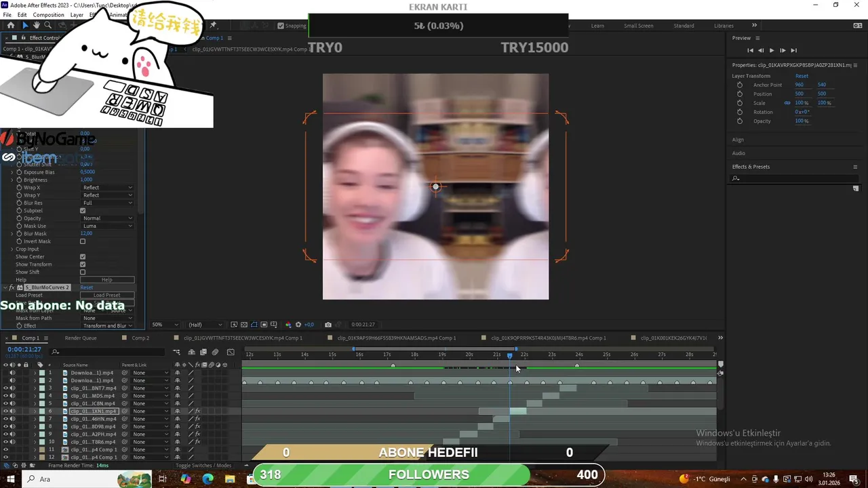Open Blur Res dropdown set to Full
The height and width of the screenshot is (488, 868).
click(x=107, y=203)
